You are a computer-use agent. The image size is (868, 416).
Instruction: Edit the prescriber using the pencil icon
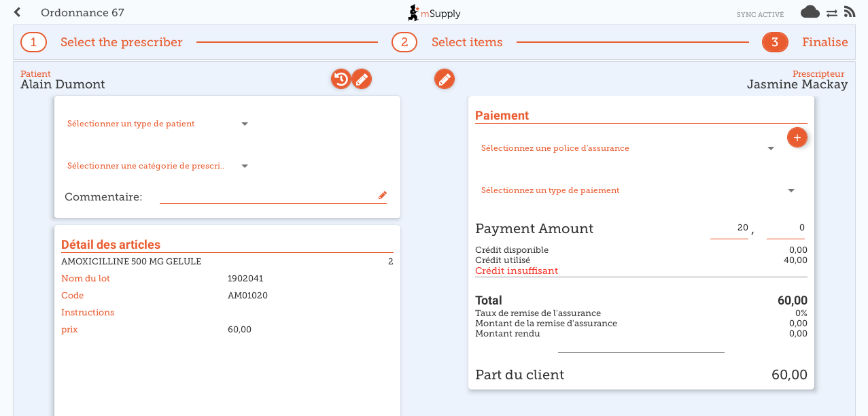tap(445, 80)
